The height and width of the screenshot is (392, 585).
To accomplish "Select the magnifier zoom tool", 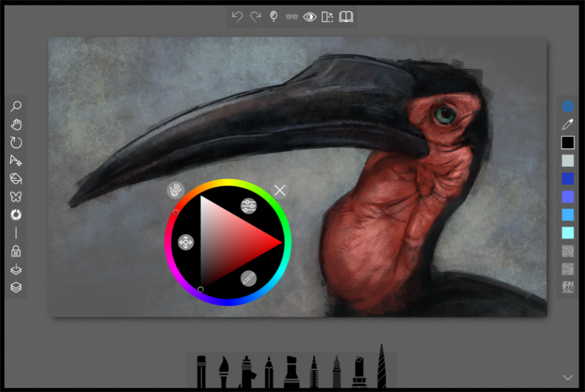I will [16, 106].
